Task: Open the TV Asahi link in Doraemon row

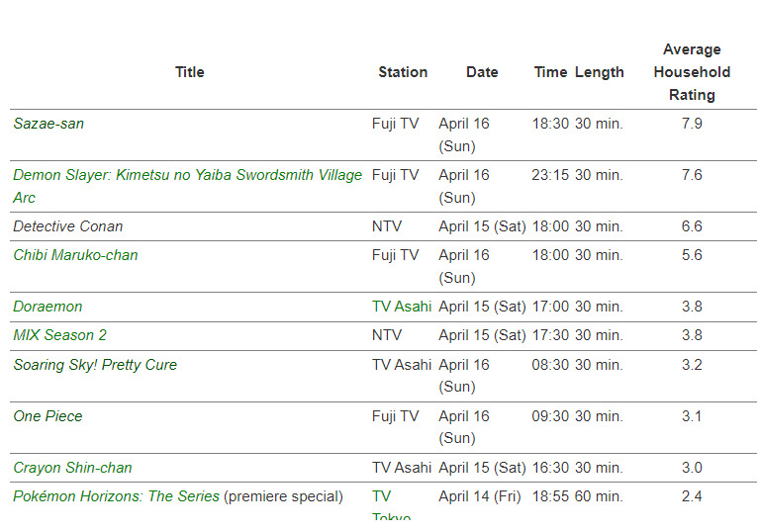Action: (x=402, y=307)
